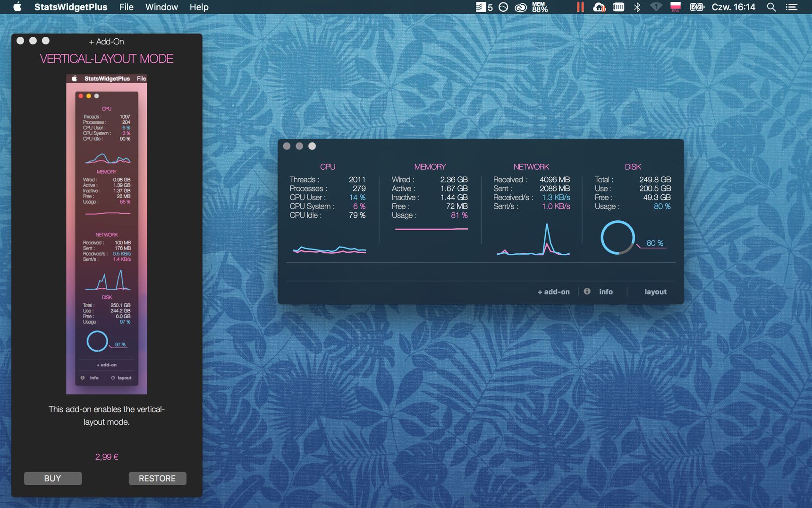812x508 pixels.
Task: Open the cloud home menu bar icon
Action: 600,7
